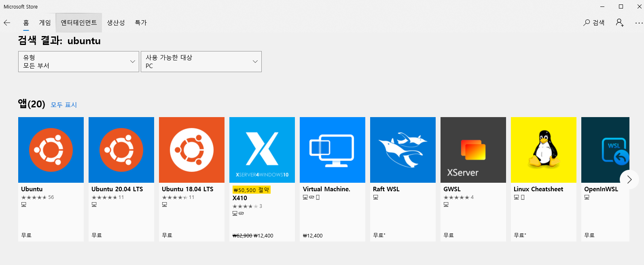
Task: Click the 검색 결과: ubuntu heading
Action: (59, 41)
